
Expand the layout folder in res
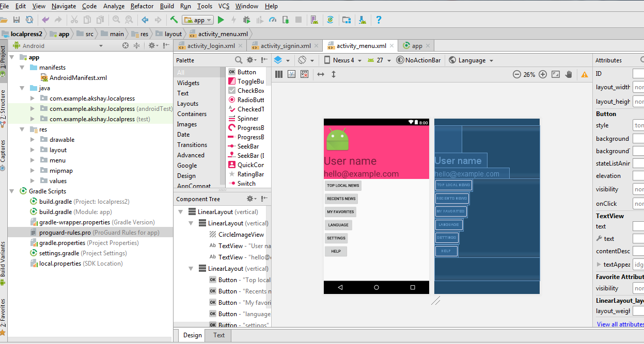click(33, 150)
